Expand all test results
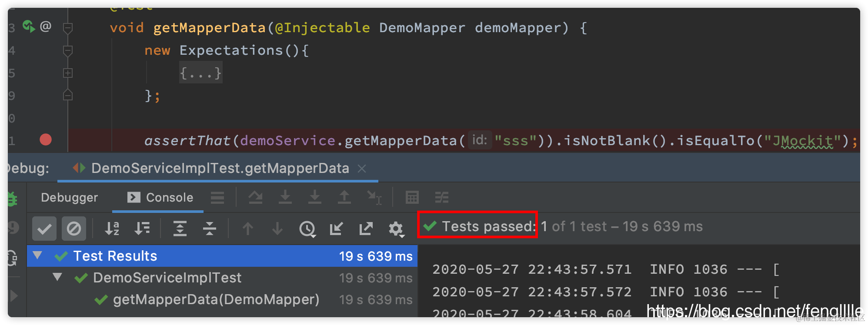 click(180, 229)
